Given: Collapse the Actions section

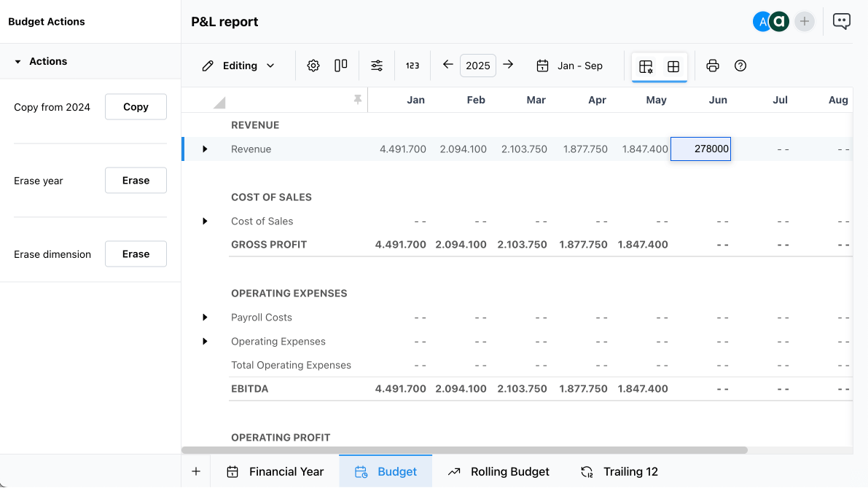Looking at the screenshot, I should 18,62.
